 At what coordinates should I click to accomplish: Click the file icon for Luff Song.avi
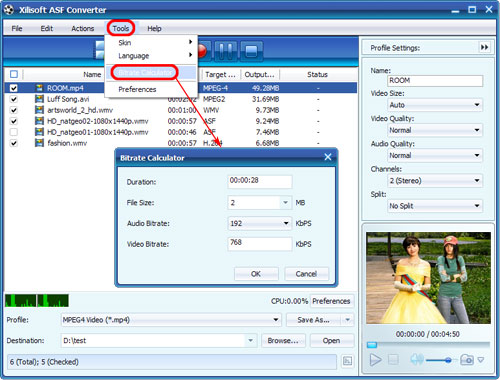[x=39, y=99]
